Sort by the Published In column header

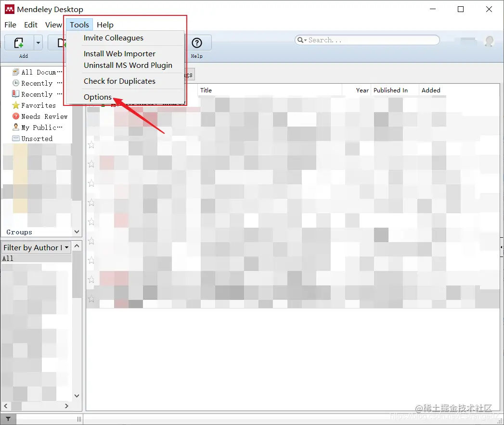[x=390, y=90]
